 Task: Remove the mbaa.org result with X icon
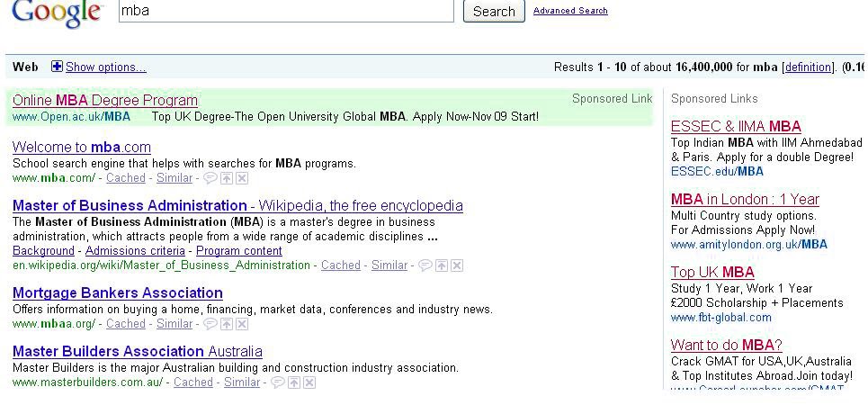coord(242,324)
